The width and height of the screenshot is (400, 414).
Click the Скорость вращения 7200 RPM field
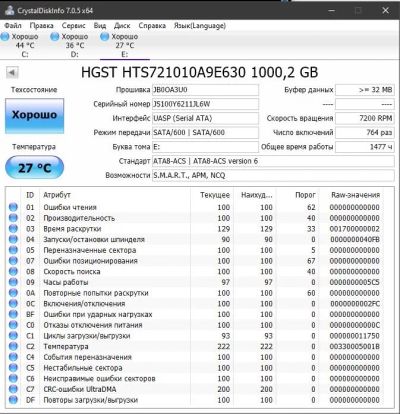tap(365, 118)
